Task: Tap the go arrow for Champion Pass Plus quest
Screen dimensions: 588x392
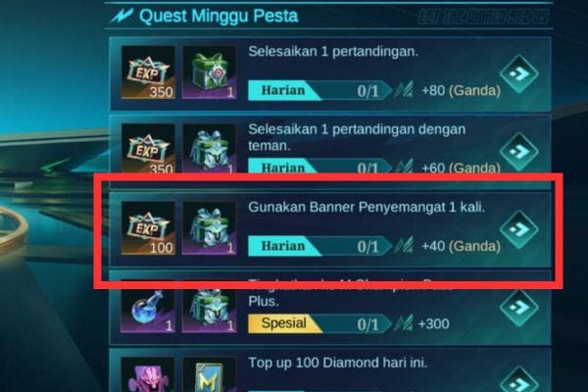Action: (x=519, y=307)
